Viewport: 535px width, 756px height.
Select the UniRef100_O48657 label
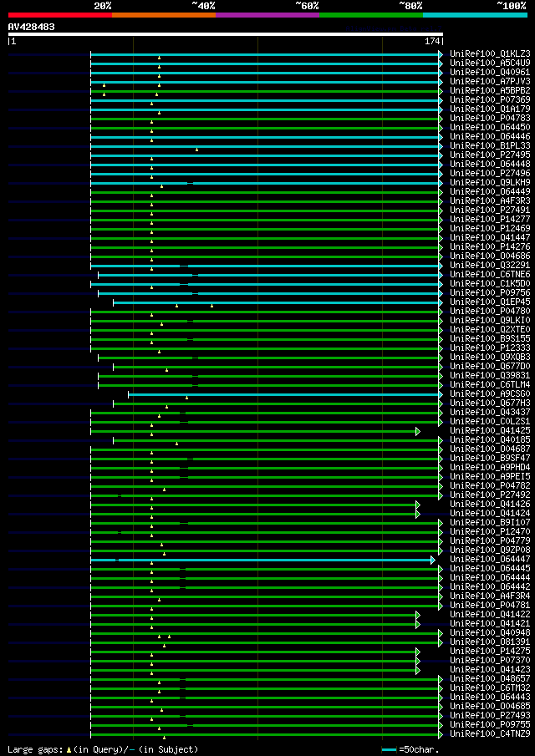pos(490,678)
